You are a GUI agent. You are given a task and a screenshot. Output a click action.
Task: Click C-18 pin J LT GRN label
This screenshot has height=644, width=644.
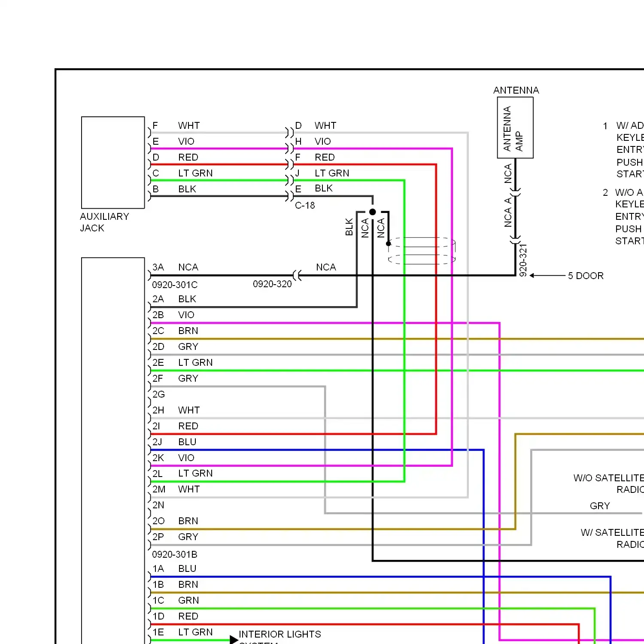click(x=322, y=173)
